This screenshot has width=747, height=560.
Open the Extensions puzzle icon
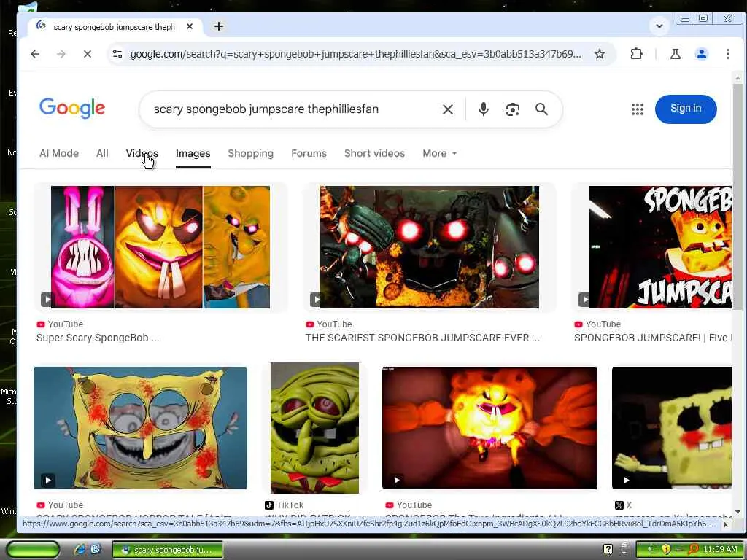click(x=636, y=54)
